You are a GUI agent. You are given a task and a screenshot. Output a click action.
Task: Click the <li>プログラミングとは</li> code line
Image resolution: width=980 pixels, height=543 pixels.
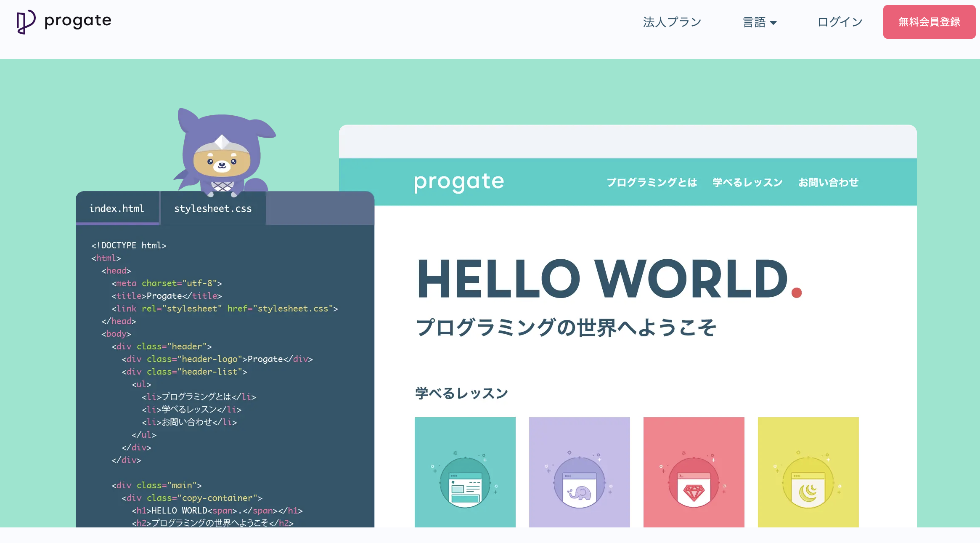199,397
